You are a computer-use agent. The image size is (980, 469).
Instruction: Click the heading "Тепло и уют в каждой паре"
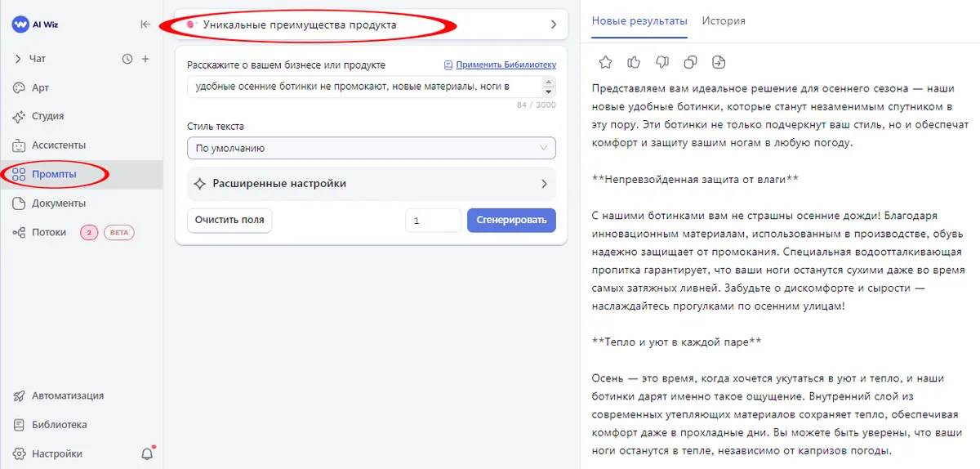pos(675,342)
